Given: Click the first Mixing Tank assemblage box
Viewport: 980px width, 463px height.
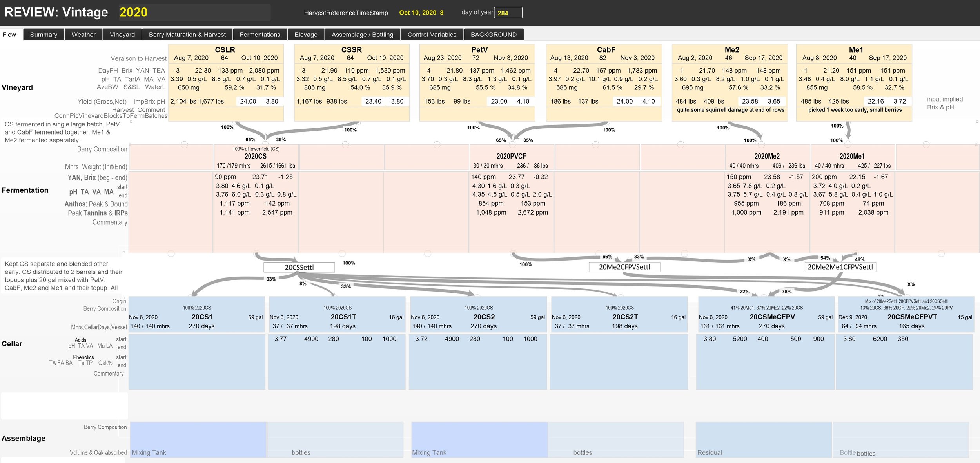Looking at the screenshot, I should tap(198, 439).
